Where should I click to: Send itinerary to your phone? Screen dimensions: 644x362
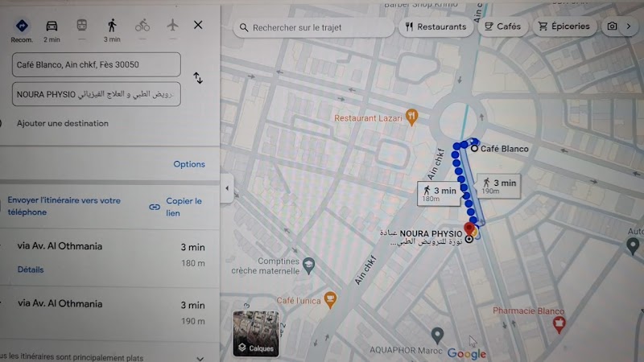click(64, 207)
